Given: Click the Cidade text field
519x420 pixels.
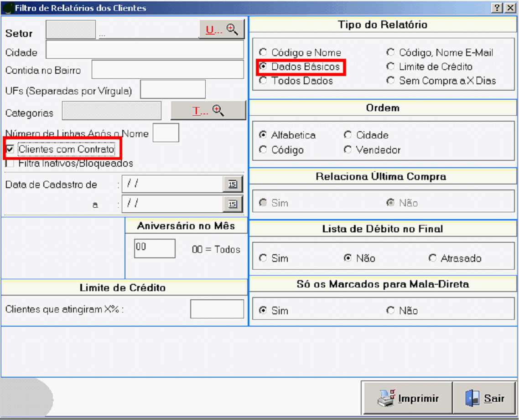Looking at the screenshot, I should (145, 50).
